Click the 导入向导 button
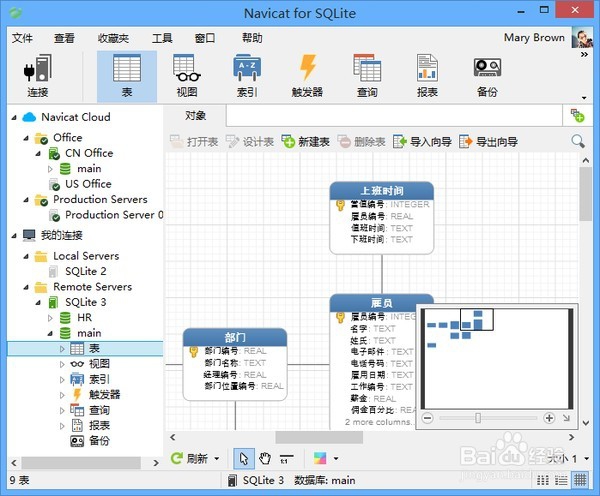This screenshot has width=600, height=496. point(422,142)
